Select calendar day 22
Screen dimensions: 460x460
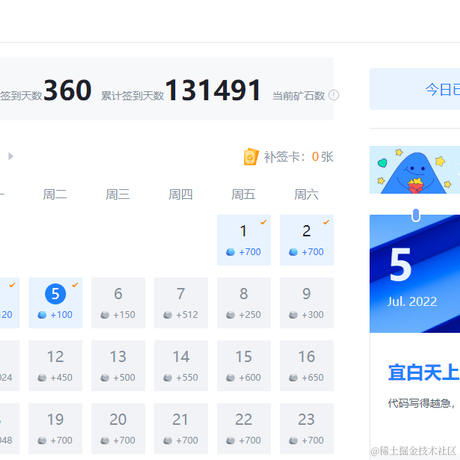pos(244,428)
